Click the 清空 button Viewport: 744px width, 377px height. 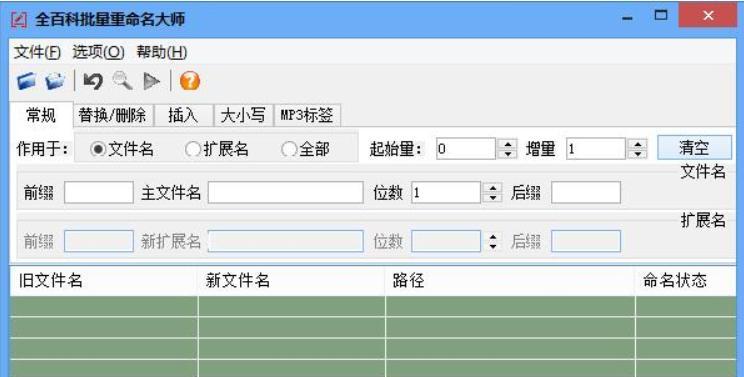694,147
